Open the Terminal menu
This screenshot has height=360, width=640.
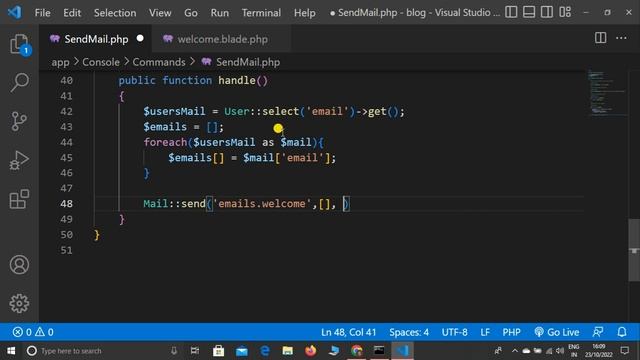[261, 13]
